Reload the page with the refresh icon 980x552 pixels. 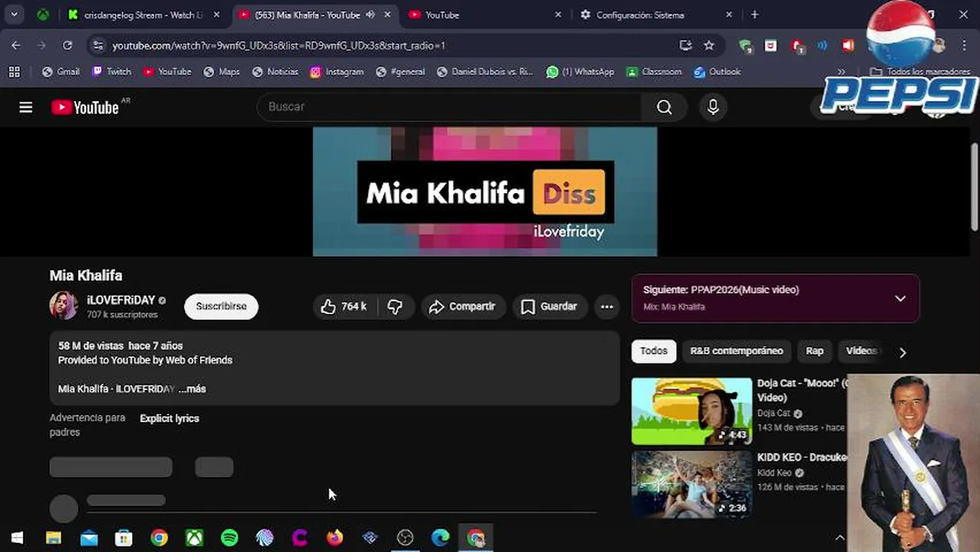67,45
